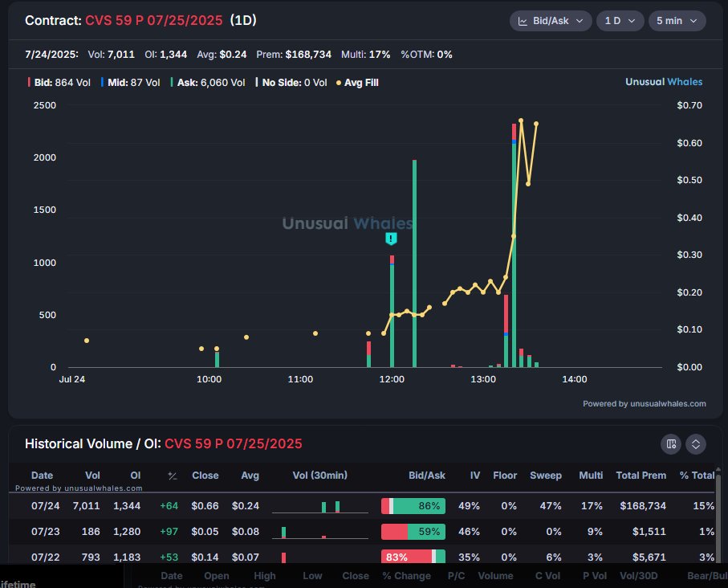Image resolution: width=728 pixels, height=588 pixels.
Task: Click the $1,511 total premium cell
Action: click(649, 531)
